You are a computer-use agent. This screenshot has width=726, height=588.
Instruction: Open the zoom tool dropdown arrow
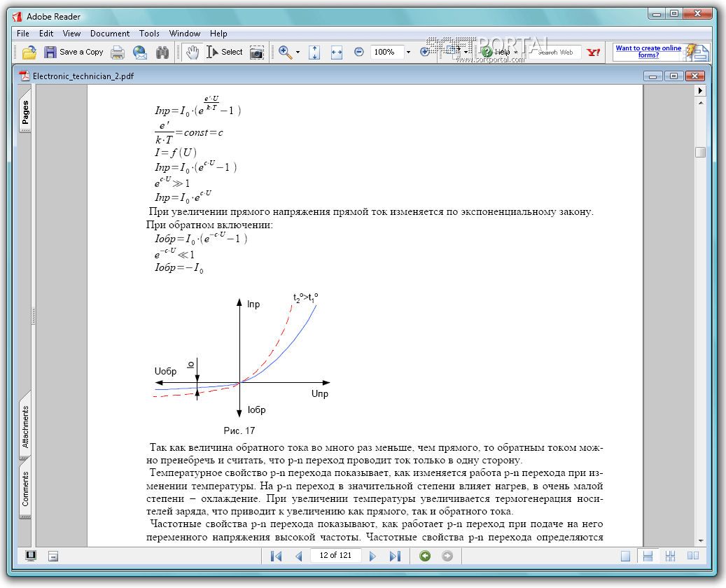click(x=298, y=52)
